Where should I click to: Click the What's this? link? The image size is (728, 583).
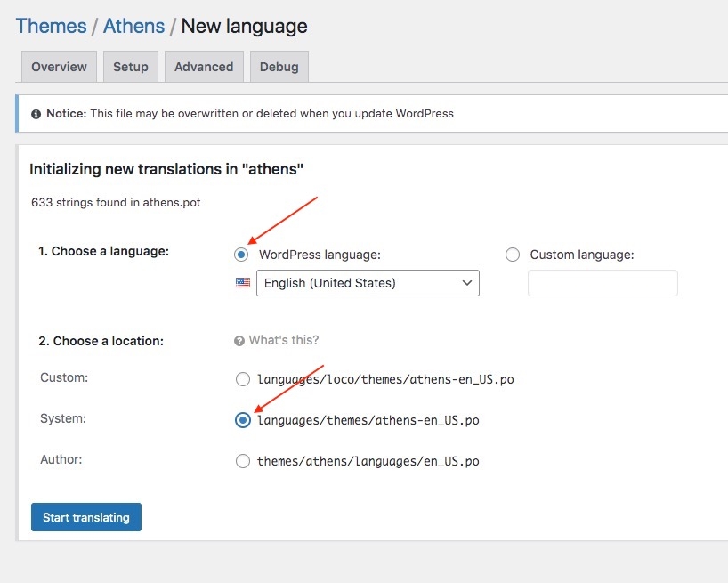[x=283, y=340]
